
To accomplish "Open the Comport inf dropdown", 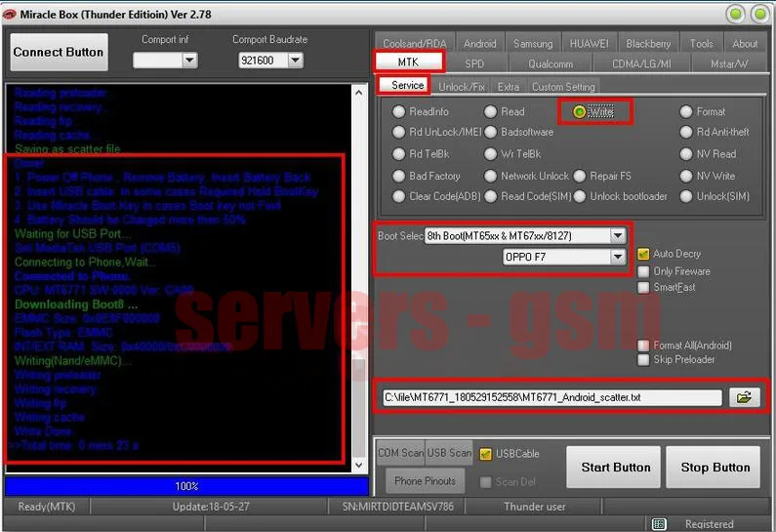I will [189, 61].
